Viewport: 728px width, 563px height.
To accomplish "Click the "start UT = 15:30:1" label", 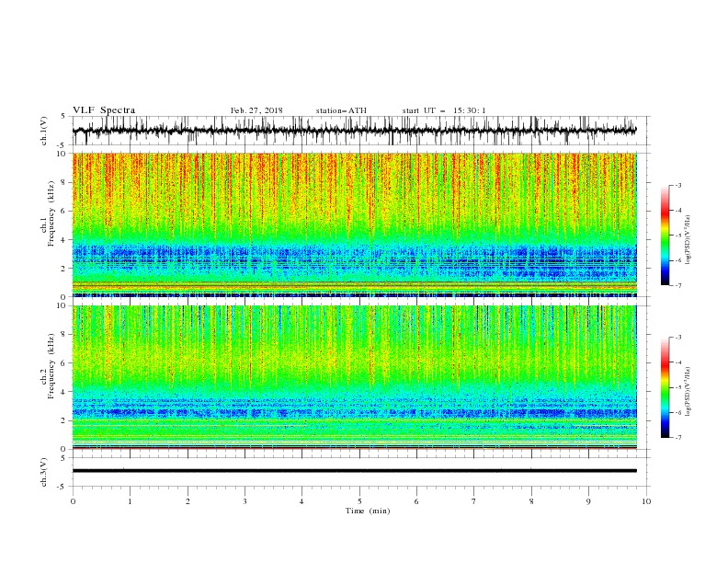I will (444, 110).
